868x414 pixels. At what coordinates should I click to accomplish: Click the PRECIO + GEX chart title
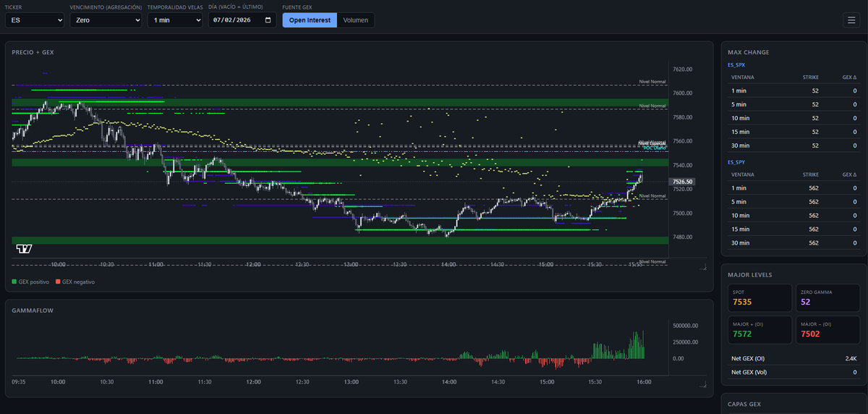point(33,52)
